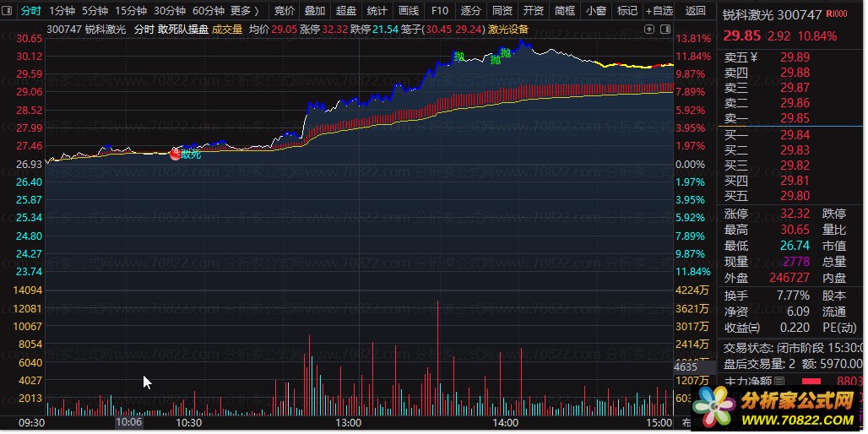Click the 买五 price 29.80
The height and width of the screenshot is (434, 868).
pyautogui.click(x=795, y=196)
